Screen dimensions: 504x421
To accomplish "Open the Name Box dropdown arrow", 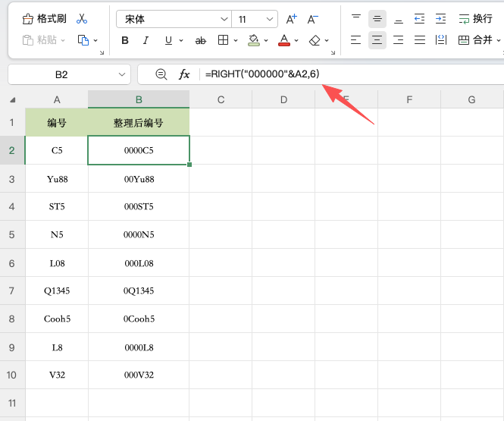I will click(122, 74).
